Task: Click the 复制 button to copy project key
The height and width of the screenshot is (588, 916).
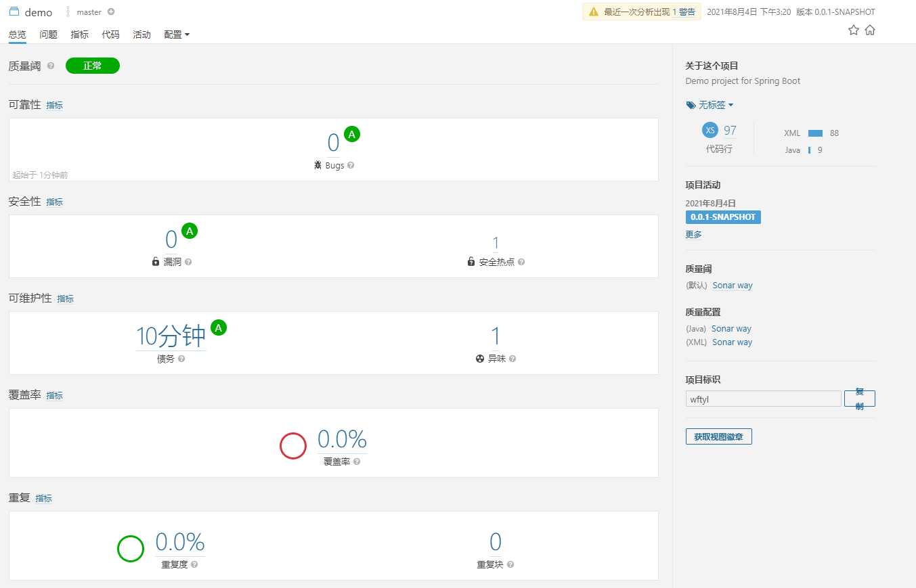Action: pyautogui.click(x=859, y=399)
